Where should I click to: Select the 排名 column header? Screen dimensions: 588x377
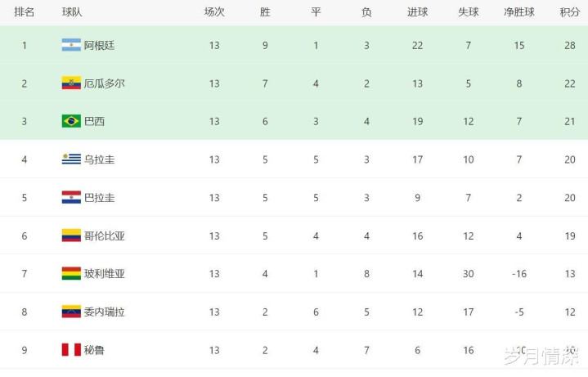25,12
